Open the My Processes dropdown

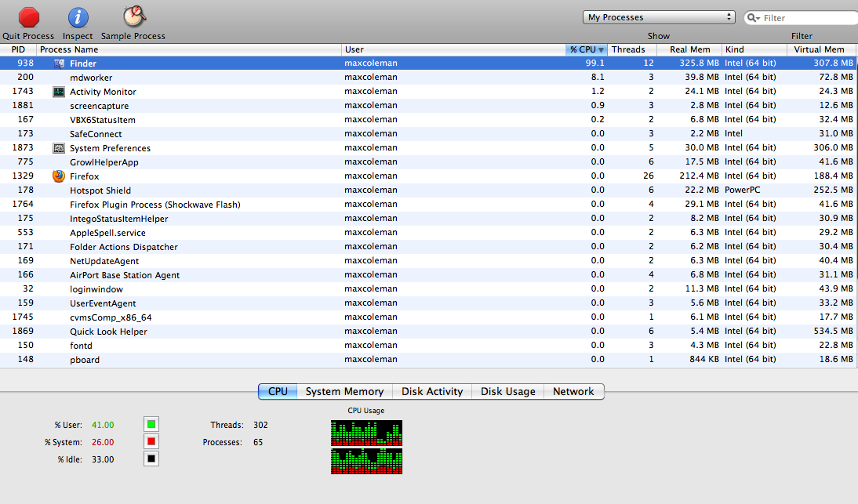pyautogui.click(x=658, y=17)
